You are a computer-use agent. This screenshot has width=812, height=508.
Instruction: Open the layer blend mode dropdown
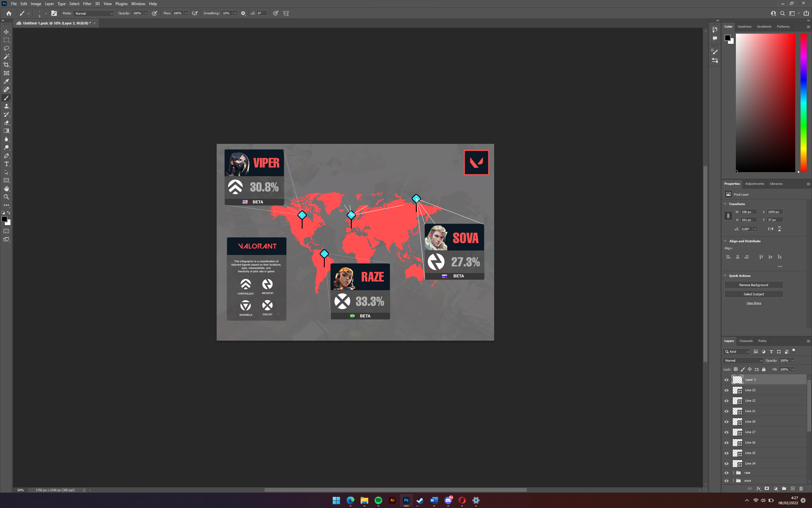click(x=743, y=360)
